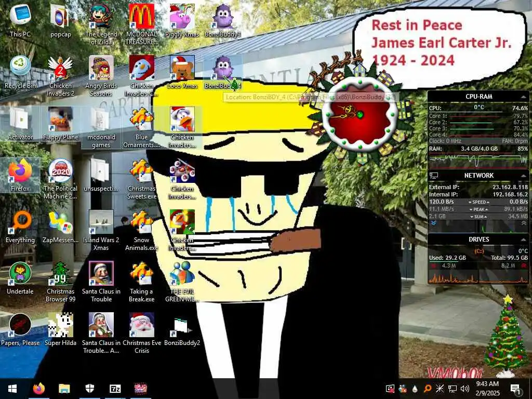This screenshot has width=532, height=399.
Task: Open the volume speaker tray icon
Action: click(465, 389)
